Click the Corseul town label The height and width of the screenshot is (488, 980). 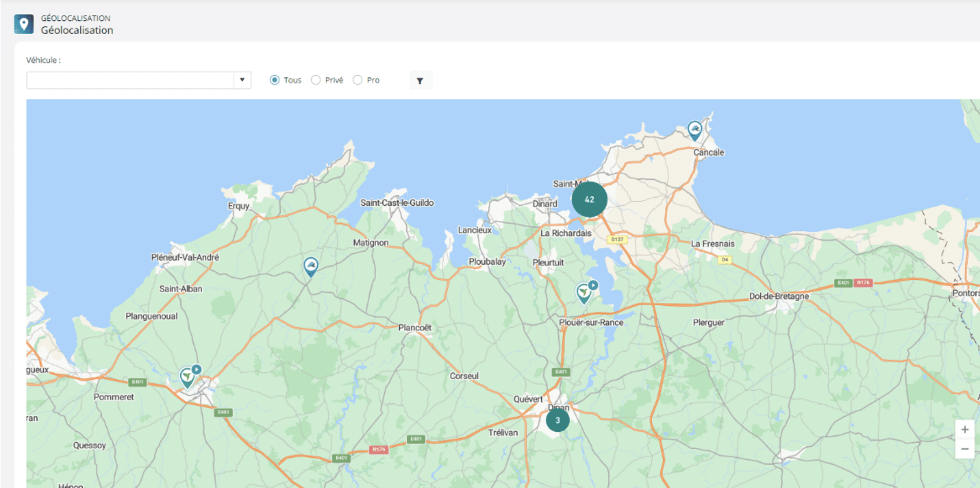click(x=464, y=376)
